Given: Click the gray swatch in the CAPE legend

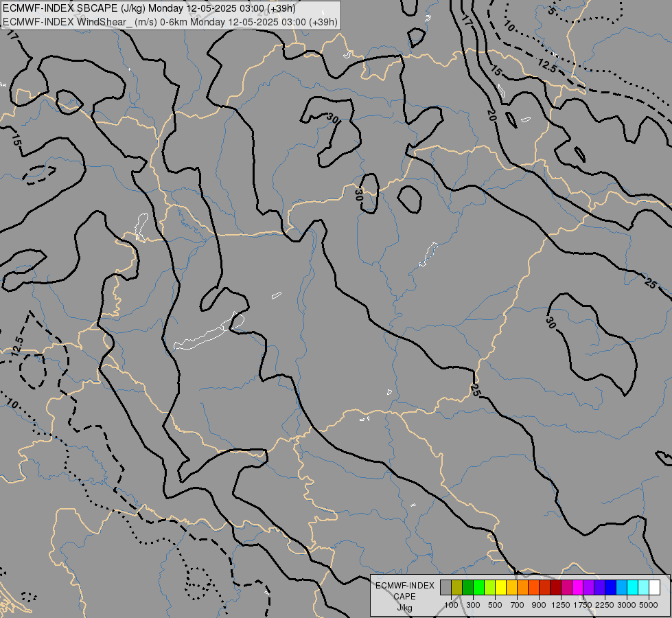Looking at the screenshot, I should [445, 587].
